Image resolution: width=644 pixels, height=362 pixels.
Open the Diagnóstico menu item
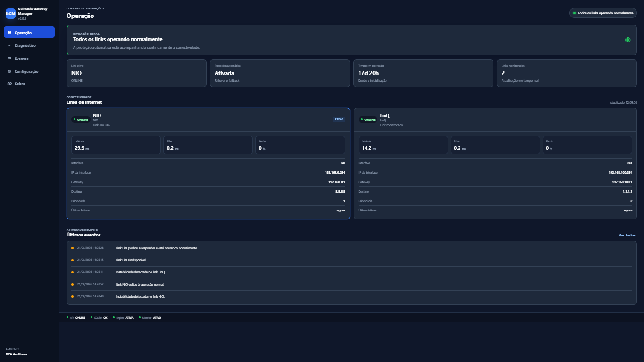pos(29,46)
